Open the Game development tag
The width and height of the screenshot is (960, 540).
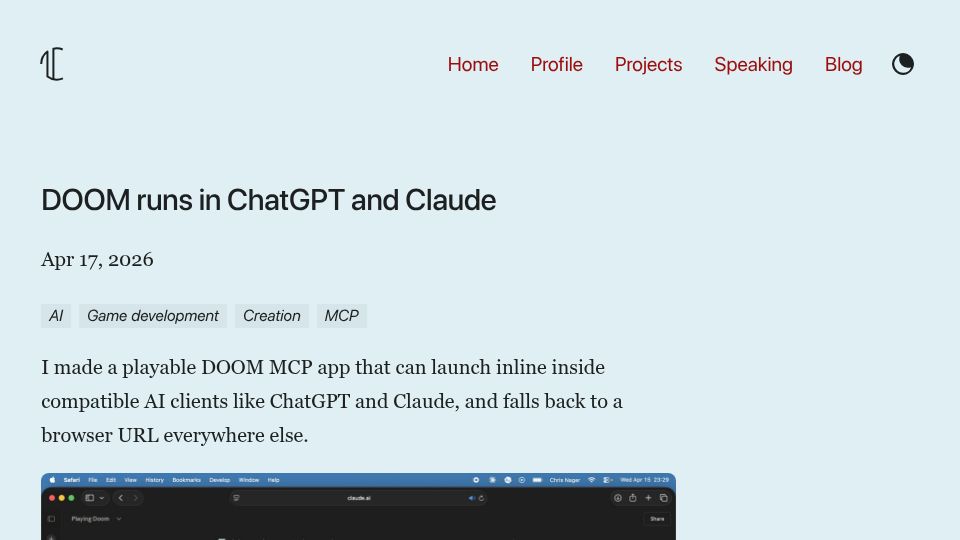[x=152, y=316]
